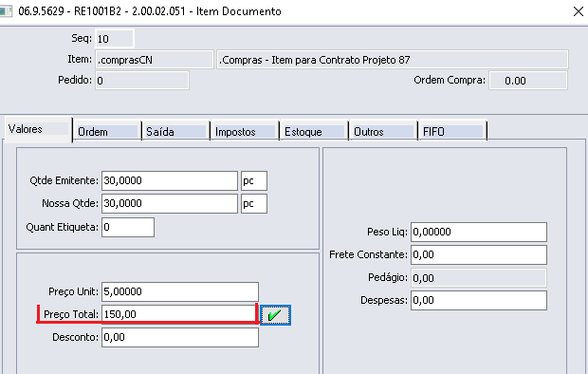Click the Ordem Compra field

(528, 81)
